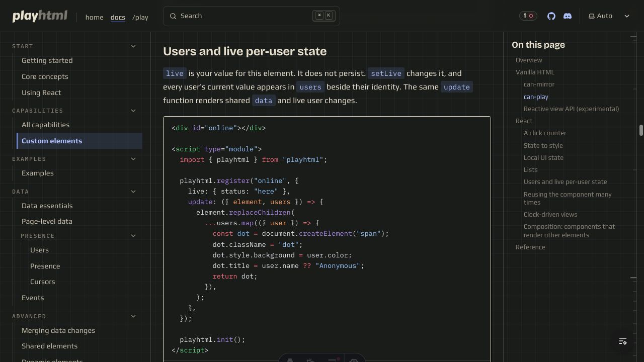Open the Auto theme dropdown
Viewport: 644px width, 362px height.
click(609, 16)
